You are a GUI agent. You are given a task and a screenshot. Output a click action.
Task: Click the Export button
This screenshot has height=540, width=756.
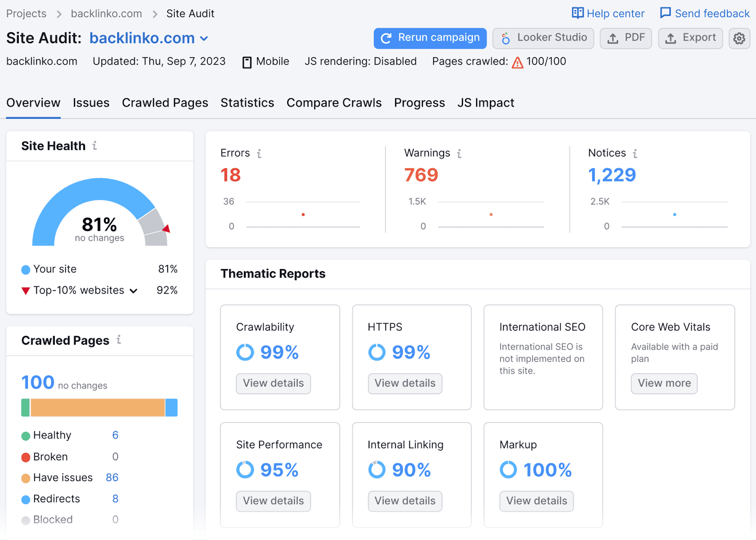690,38
